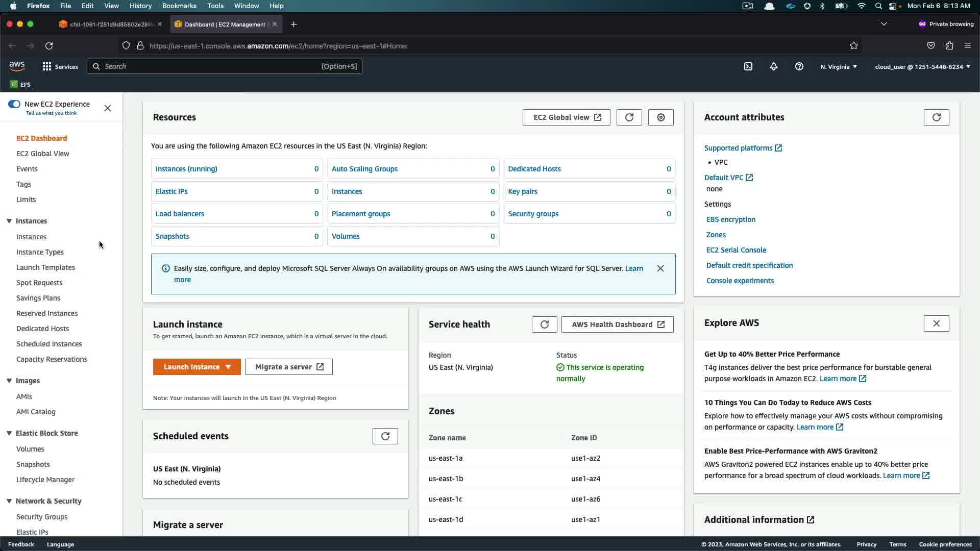The image size is (980, 551).
Task: Refresh the Scheduled events section
Action: 385,436
